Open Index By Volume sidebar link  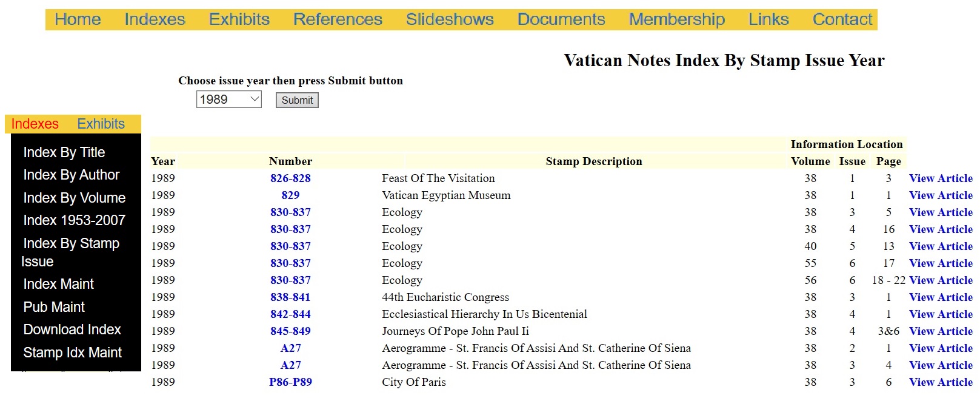[75, 198]
